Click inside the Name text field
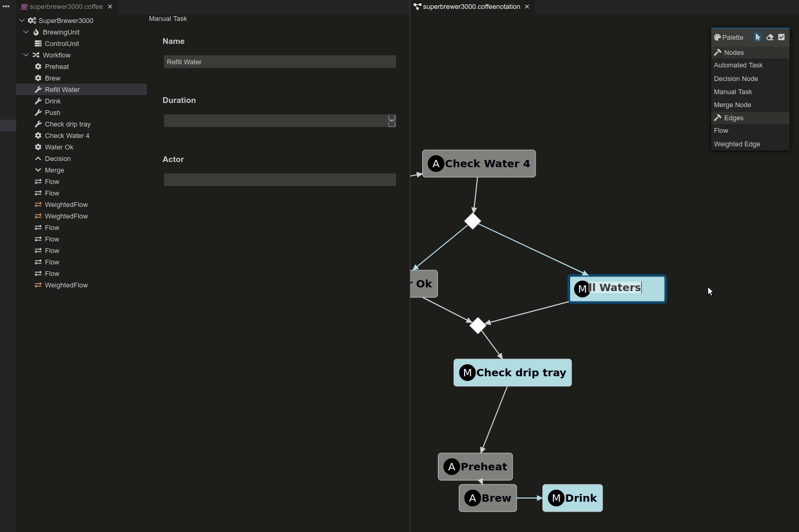Viewport: 799px width, 532px height. coord(280,62)
